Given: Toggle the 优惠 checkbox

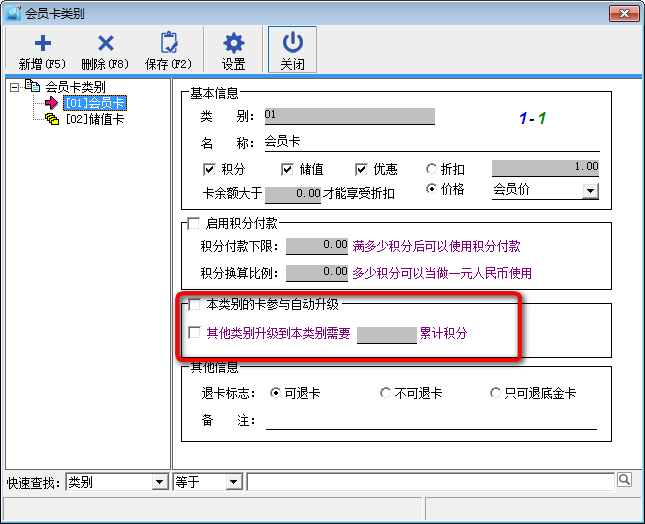Looking at the screenshot, I should coord(361,169).
